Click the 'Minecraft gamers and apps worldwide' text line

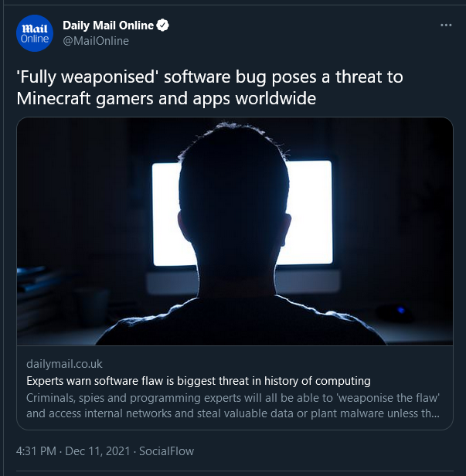click(166, 99)
